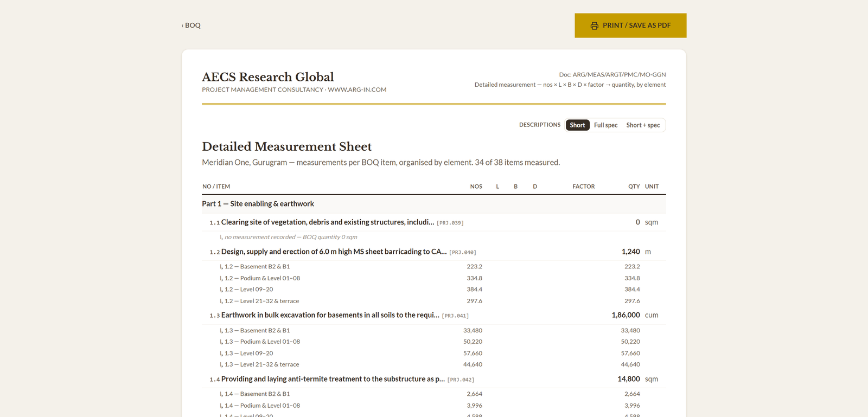Select row 1.2 — Podium & Level 01–08
The height and width of the screenshot is (417, 868).
[x=433, y=278]
